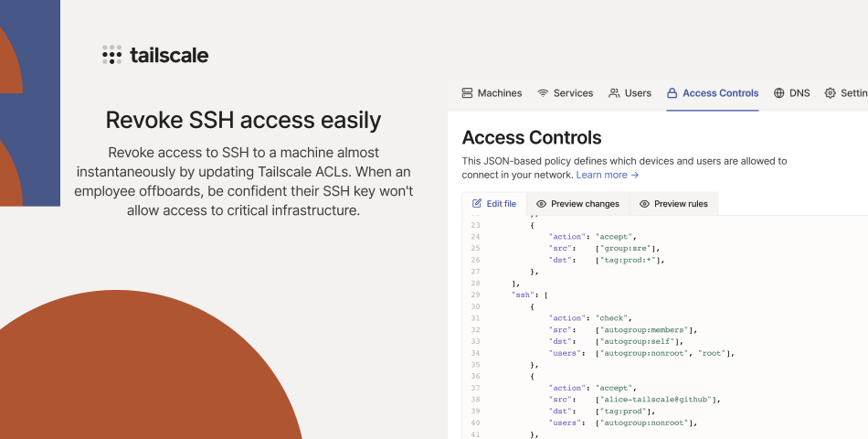Click the Edit file pencil icon

click(477, 203)
